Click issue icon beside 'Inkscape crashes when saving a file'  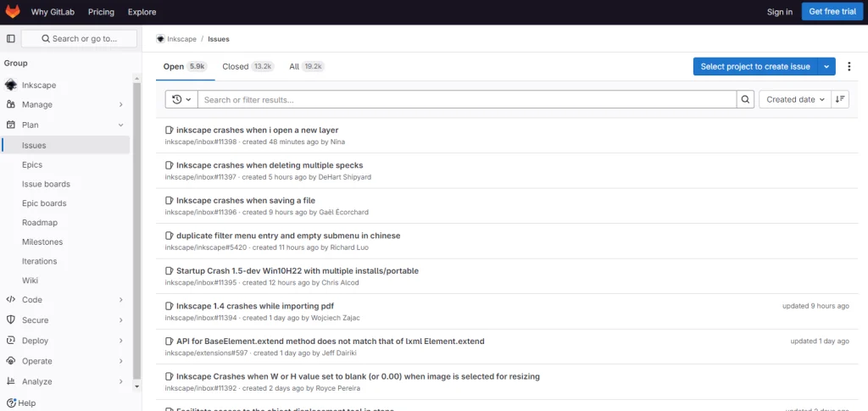coord(170,201)
